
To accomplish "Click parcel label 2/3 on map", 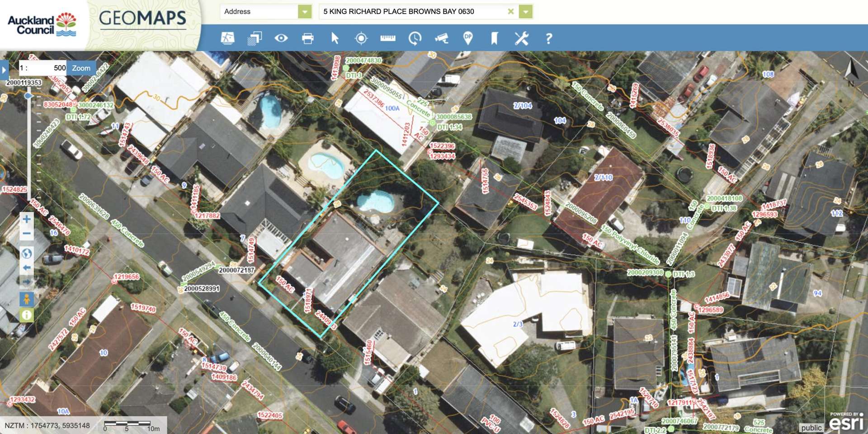I will click(x=518, y=324).
